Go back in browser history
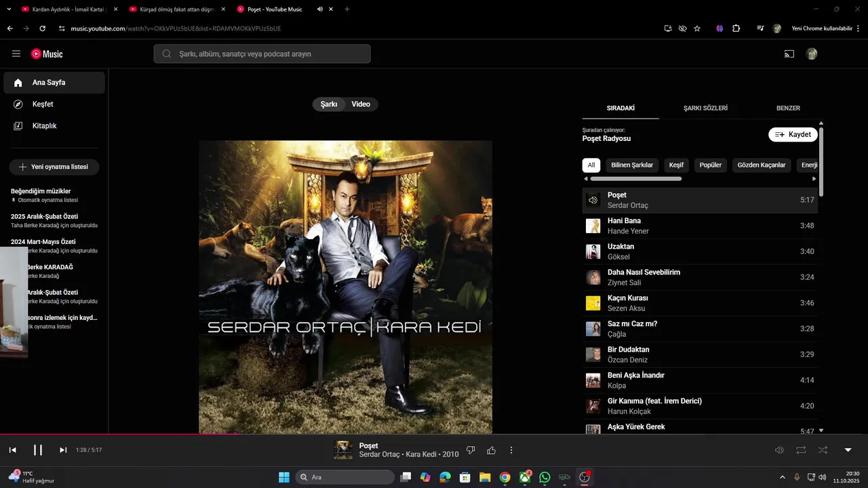The image size is (868, 488). [9, 28]
